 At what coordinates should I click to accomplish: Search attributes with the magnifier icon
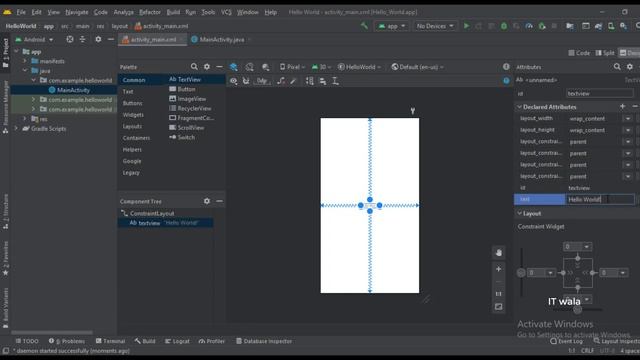coord(617,67)
